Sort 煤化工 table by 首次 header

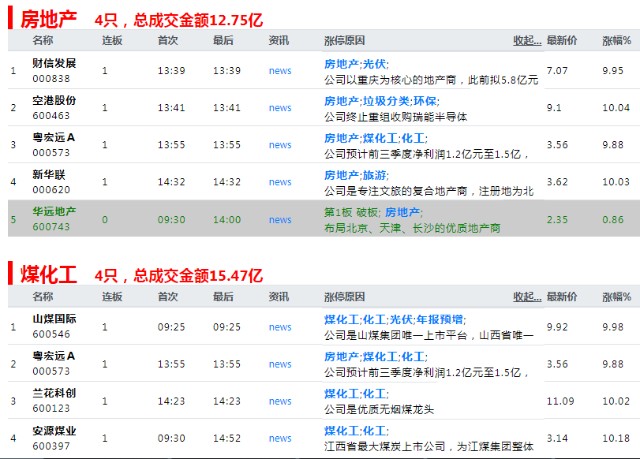pos(168,297)
